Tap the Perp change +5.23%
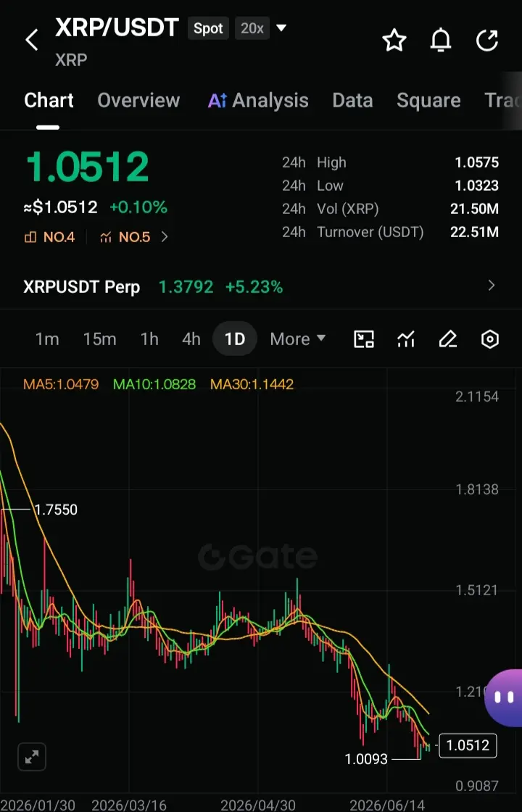 pos(254,286)
